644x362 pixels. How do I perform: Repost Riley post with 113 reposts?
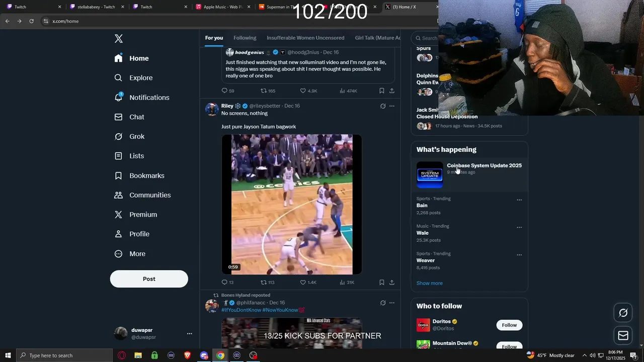tap(268, 283)
